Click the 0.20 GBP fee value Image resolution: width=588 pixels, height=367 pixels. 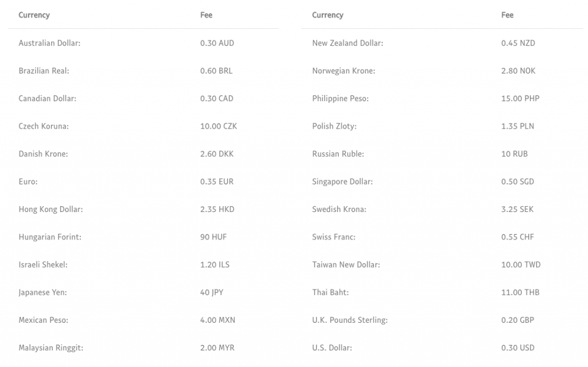point(517,320)
